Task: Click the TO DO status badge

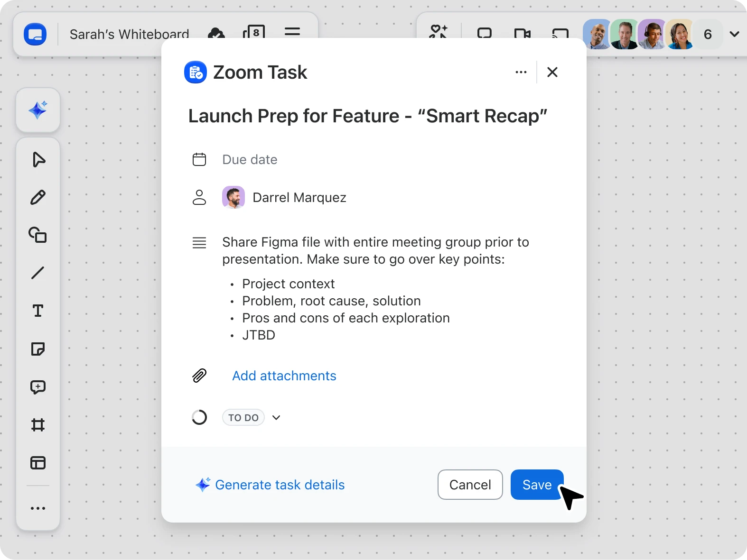Action: (243, 417)
